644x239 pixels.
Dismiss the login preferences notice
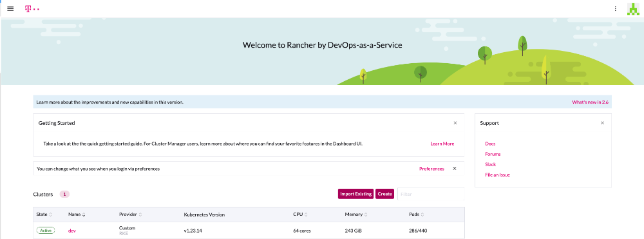(x=454, y=168)
